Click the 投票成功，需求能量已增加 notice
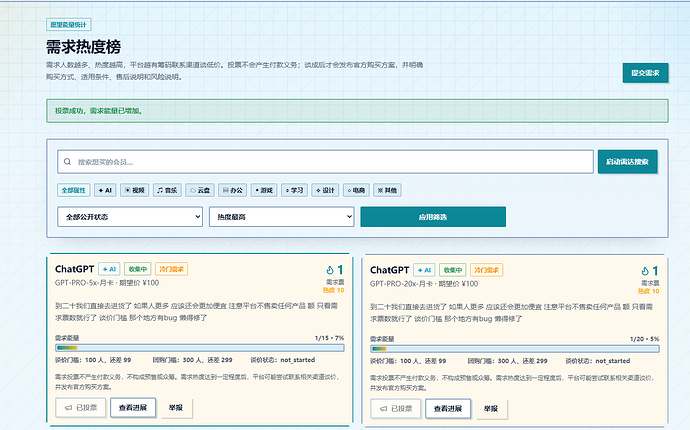 (357, 111)
